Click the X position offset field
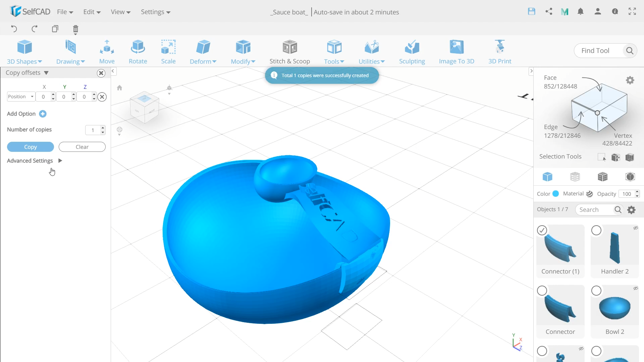The image size is (644, 362). click(43, 97)
